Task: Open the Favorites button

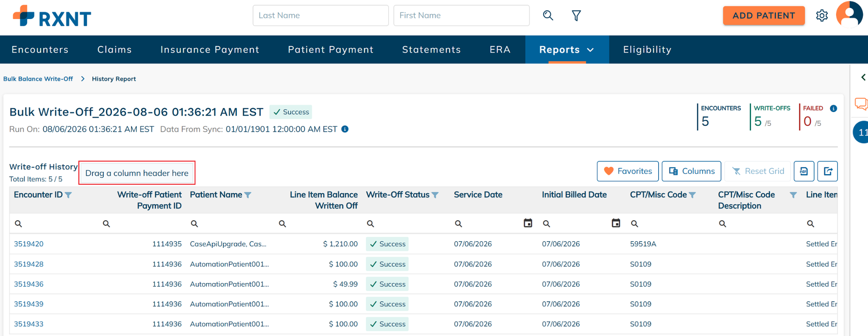Action: click(628, 171)
